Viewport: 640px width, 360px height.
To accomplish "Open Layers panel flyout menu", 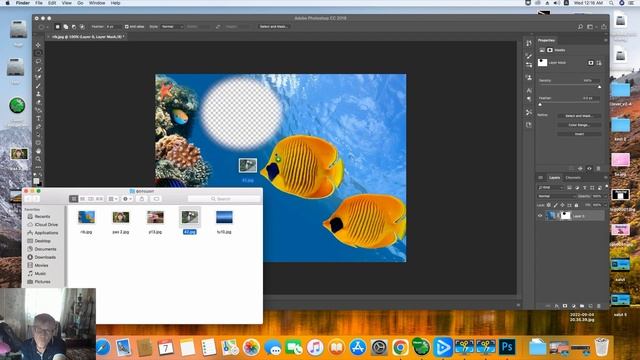I will click(605, 178).
